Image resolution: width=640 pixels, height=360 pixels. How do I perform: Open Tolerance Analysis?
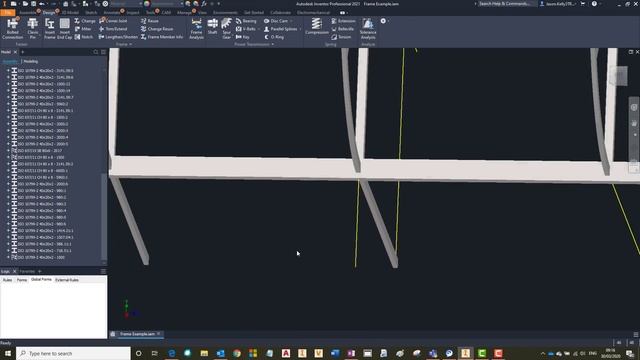tap(368, 29)
